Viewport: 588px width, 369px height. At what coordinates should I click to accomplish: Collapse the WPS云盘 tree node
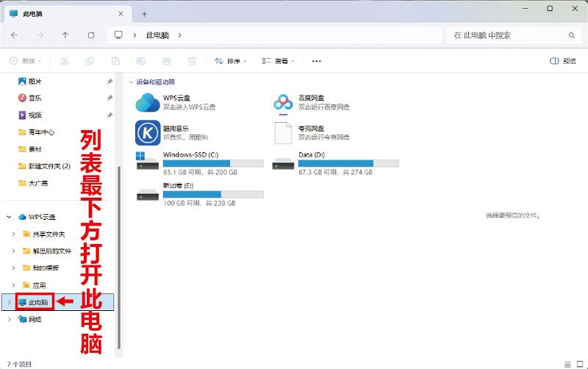[x=9, y=217]
